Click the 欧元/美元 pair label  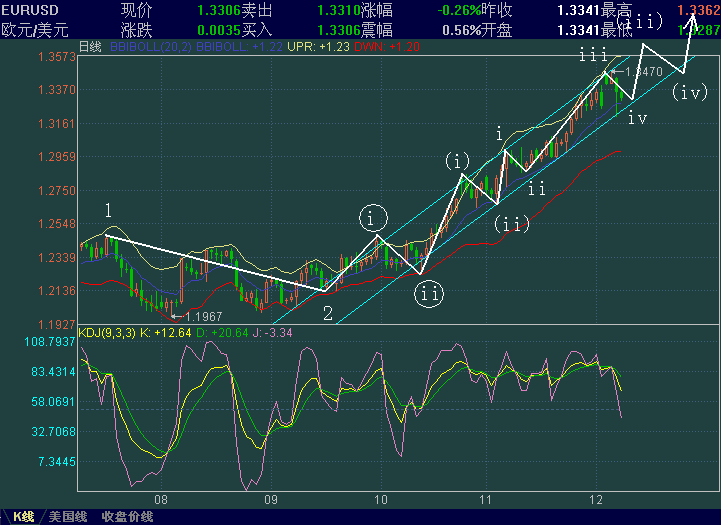coord(35,30)
